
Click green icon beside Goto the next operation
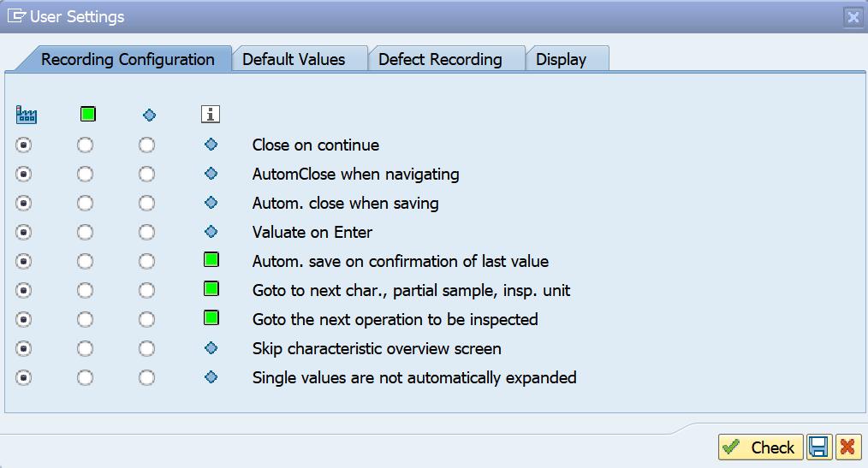click(x=211, y=318)
